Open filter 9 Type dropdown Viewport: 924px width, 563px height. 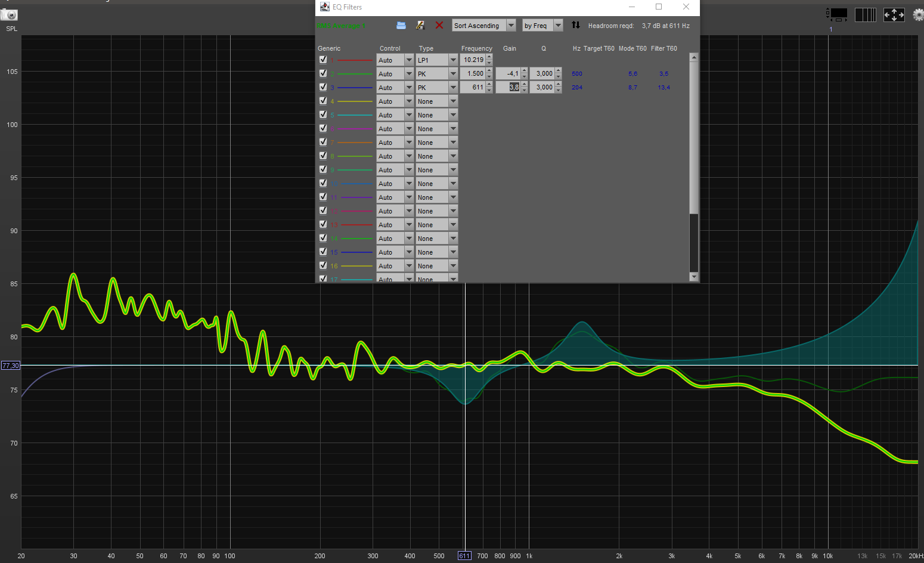pyautogui.click(x=436, y=169)
